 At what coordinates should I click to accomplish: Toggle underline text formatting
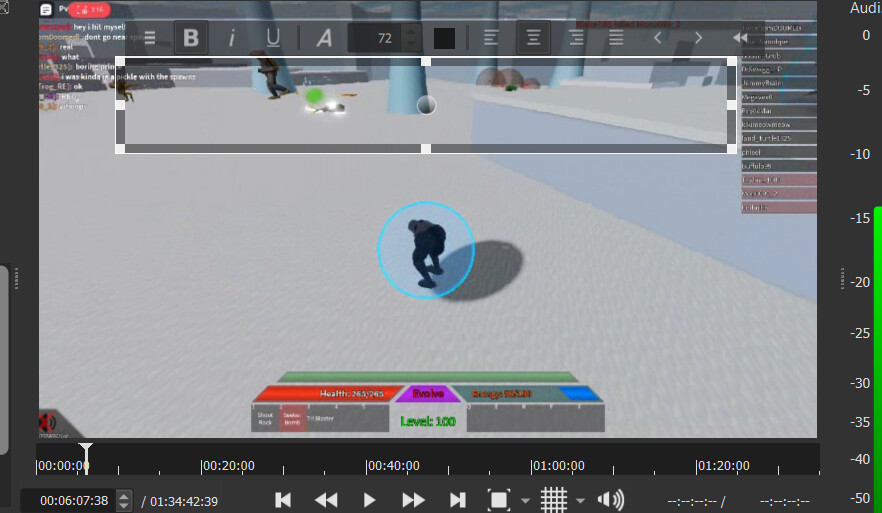click(x=273, y=38)
